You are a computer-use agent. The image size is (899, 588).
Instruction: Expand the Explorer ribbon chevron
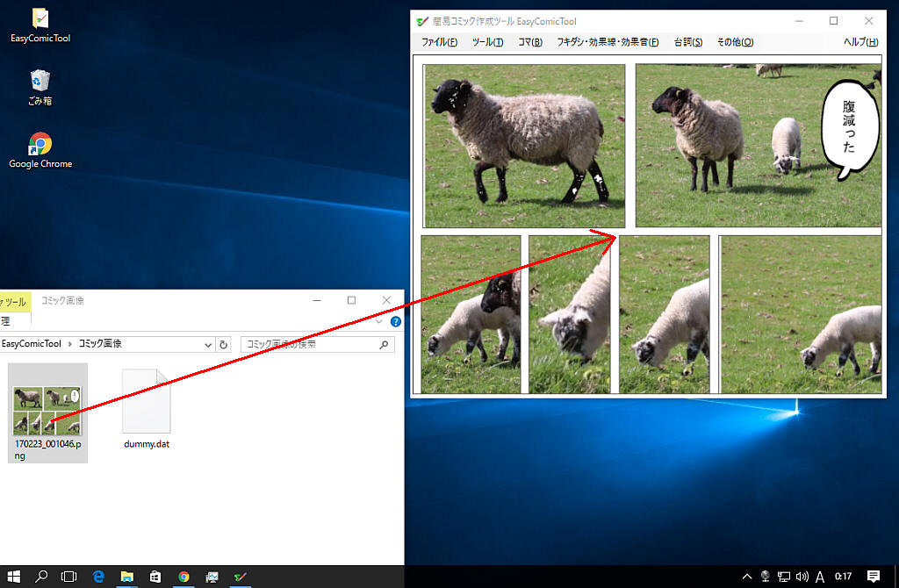tap(379, 322)
